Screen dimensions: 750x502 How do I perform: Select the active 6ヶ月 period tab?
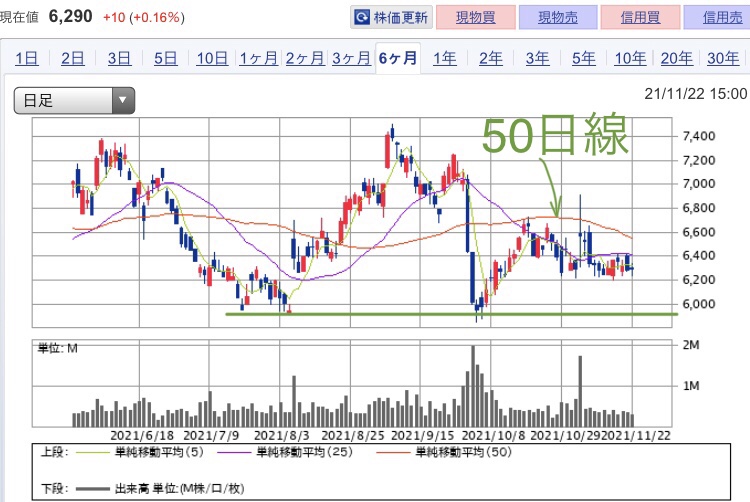398,58
